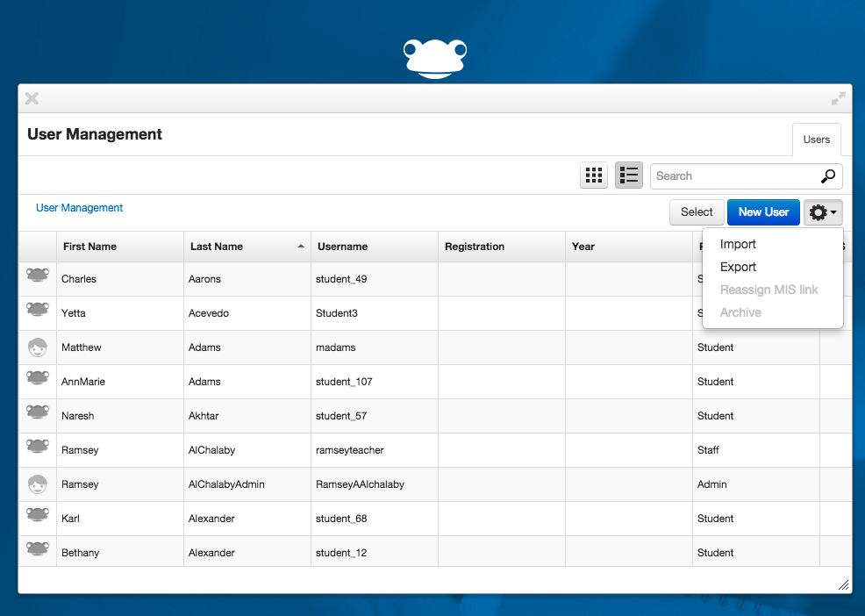Open the gear settings dropdown

[823, 212]
